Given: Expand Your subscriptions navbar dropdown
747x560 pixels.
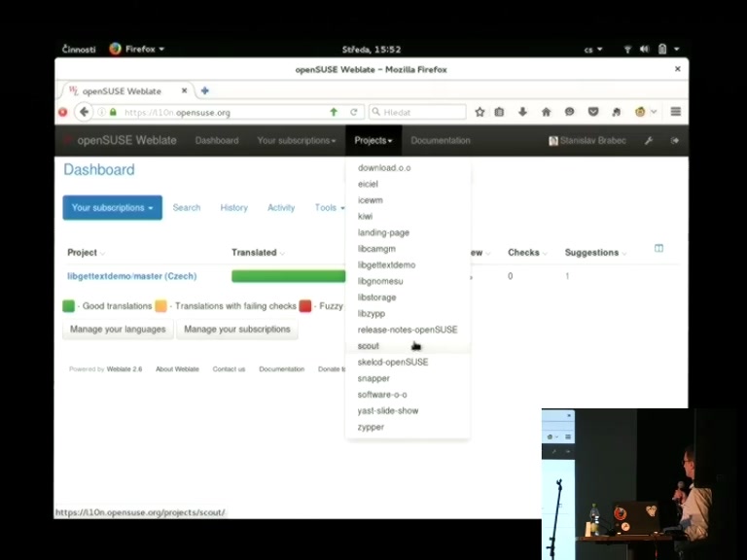Looking at the screenshot, I should [x=297, y=140].
